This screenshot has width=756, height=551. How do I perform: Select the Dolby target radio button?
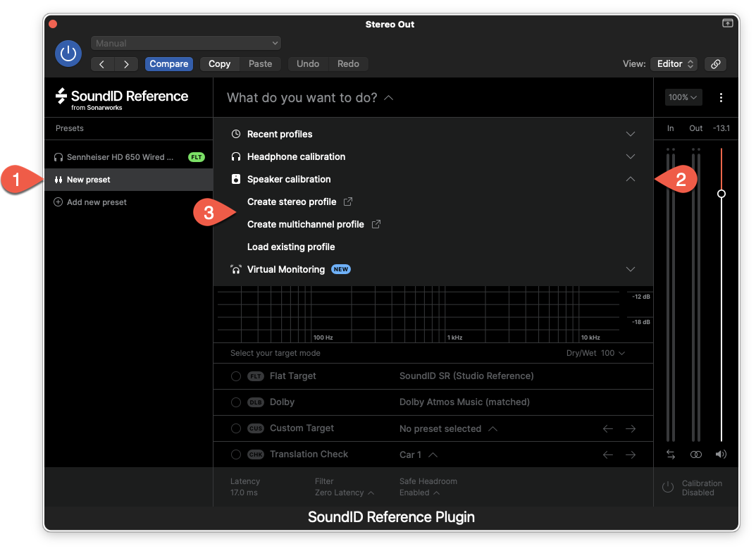[236, 402]
